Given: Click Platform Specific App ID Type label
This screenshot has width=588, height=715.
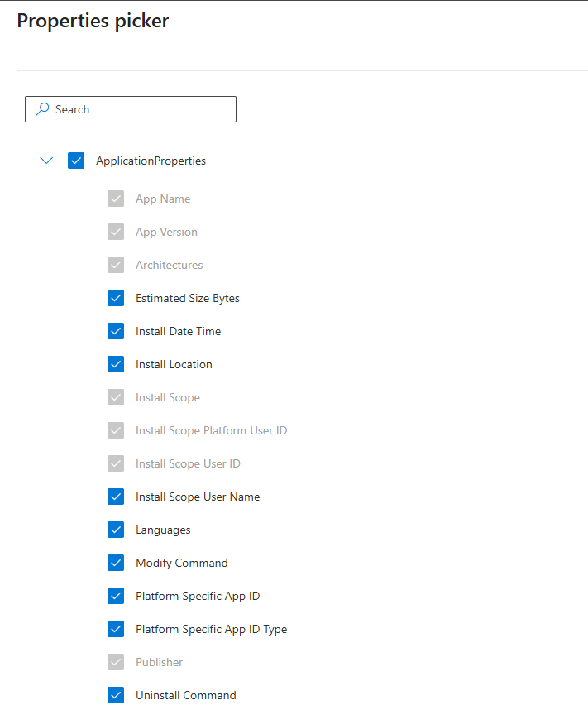Looking at the screenshot, I should point(212,629).
